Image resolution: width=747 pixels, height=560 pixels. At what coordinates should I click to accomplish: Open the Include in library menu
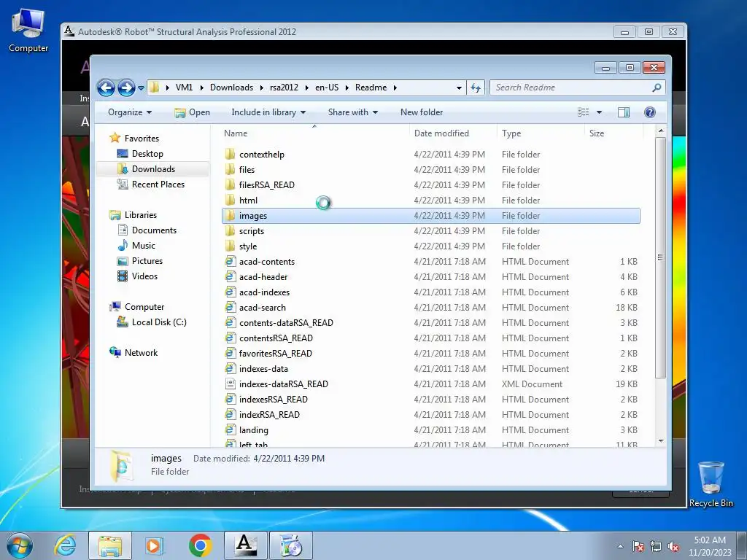pyautogui.click(x=268, y=112)
